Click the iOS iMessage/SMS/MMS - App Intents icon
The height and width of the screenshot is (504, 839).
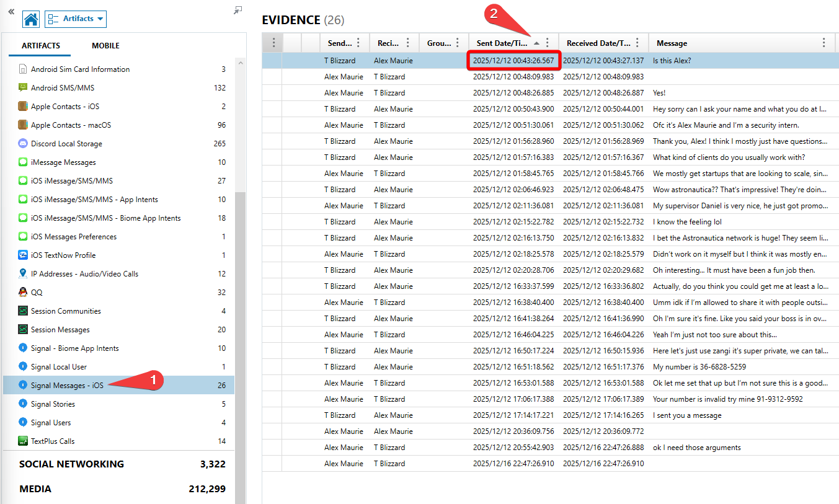tap(23, 200)
